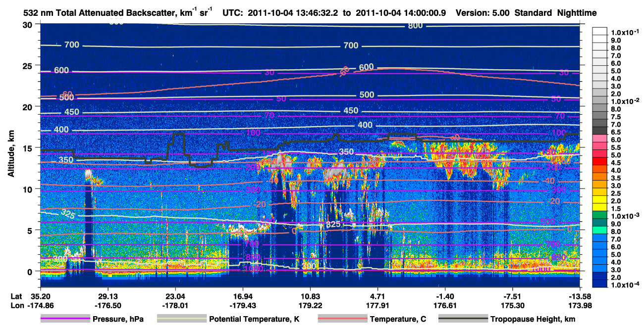Select longitude value 173.98
This screenshot has width=644, height=330.
tap(580, 305)
